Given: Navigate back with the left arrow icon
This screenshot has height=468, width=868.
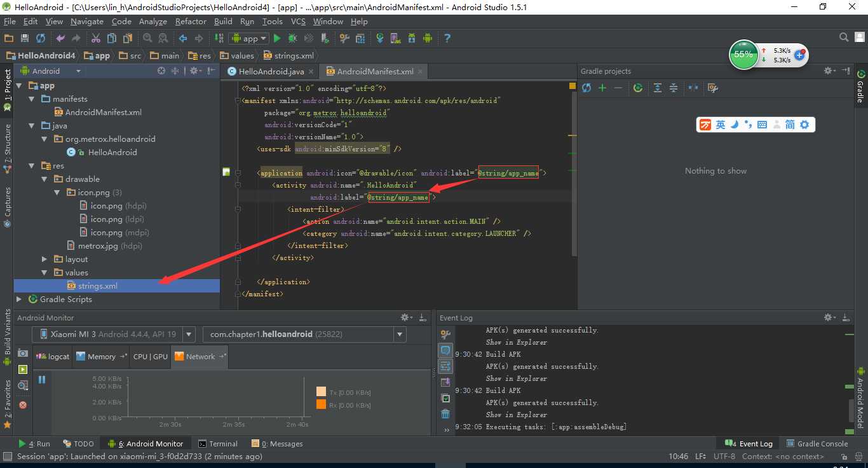Looking at the screenshot, I should [183, 38].
